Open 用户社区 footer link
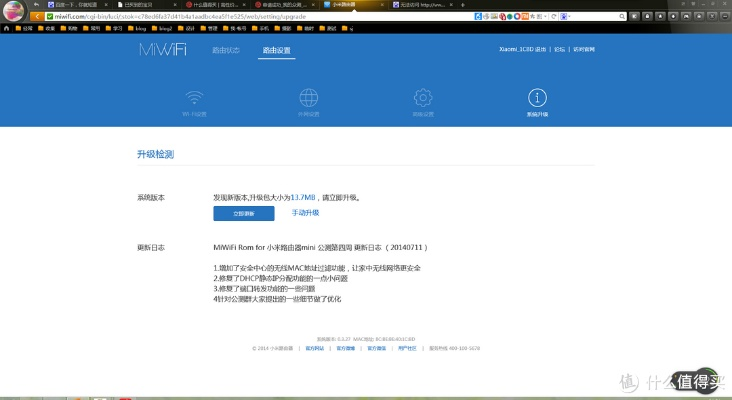 pyautogui.click(x=407, y=348)
